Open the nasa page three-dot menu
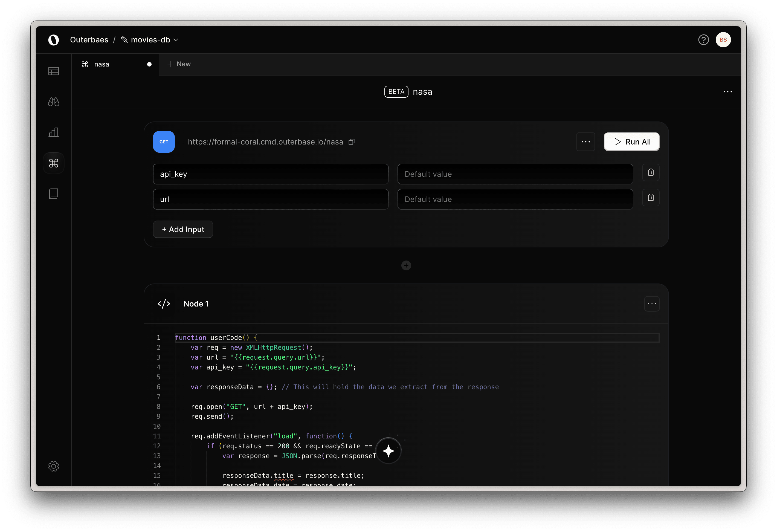777x532 pixels. coord(727,92)
